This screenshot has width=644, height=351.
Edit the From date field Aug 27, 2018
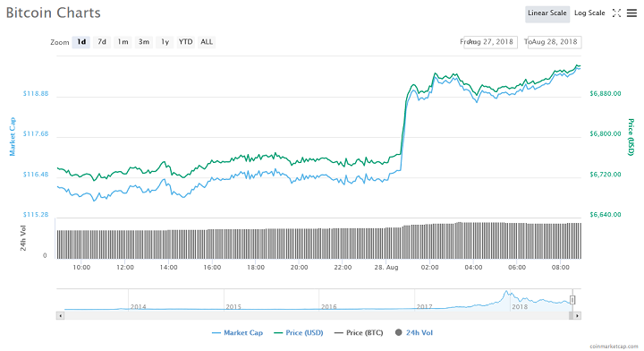(x=490, y=42)
